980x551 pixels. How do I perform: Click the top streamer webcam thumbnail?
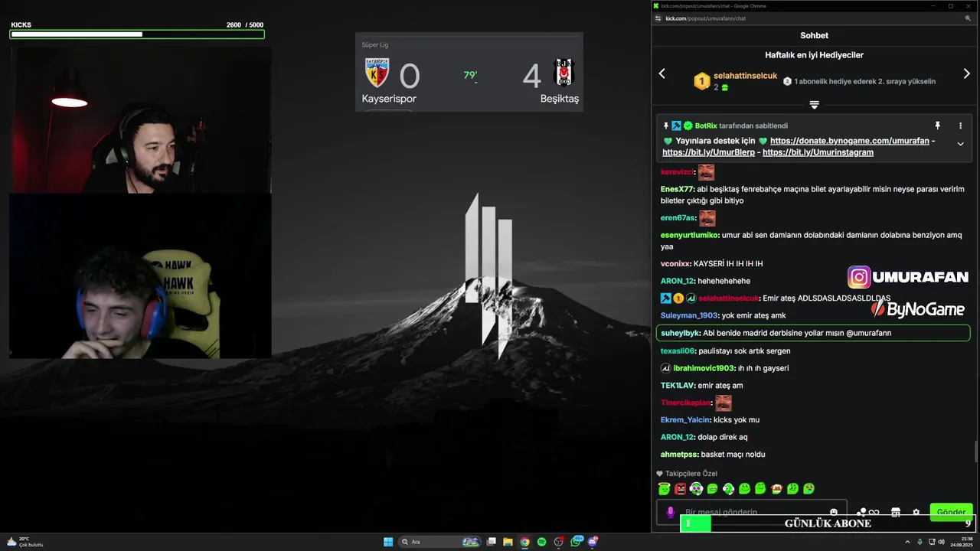coord(140,120)
